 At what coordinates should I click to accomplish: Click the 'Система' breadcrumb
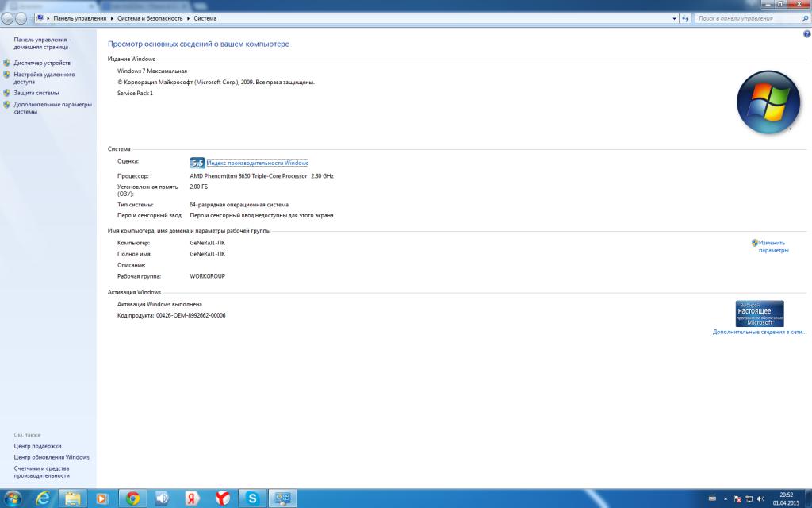point(205,19)
